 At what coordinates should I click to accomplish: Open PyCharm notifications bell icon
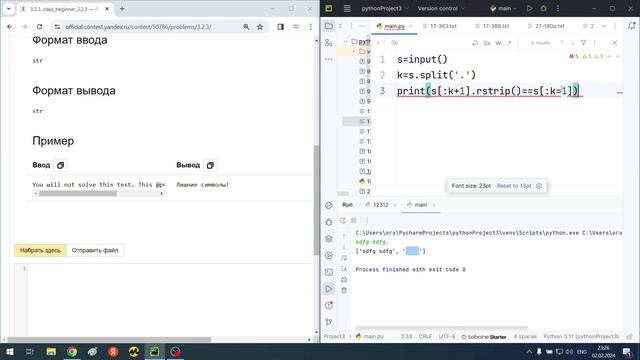631,26
